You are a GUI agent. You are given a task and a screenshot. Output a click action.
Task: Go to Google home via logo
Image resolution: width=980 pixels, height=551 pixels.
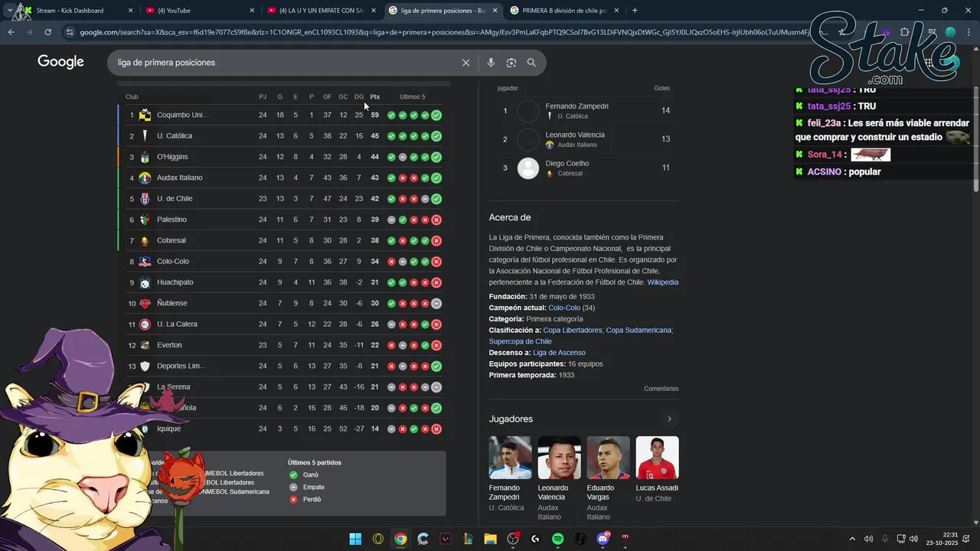pos(60,62)
